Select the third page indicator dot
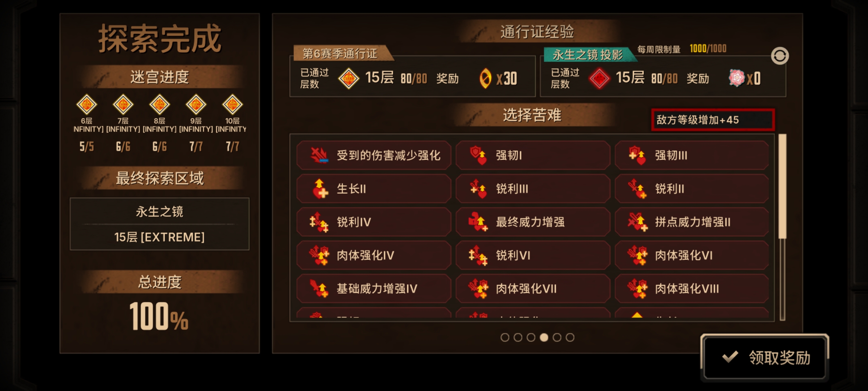The width and height of the screenshot is (868, 391). (531, 337)
